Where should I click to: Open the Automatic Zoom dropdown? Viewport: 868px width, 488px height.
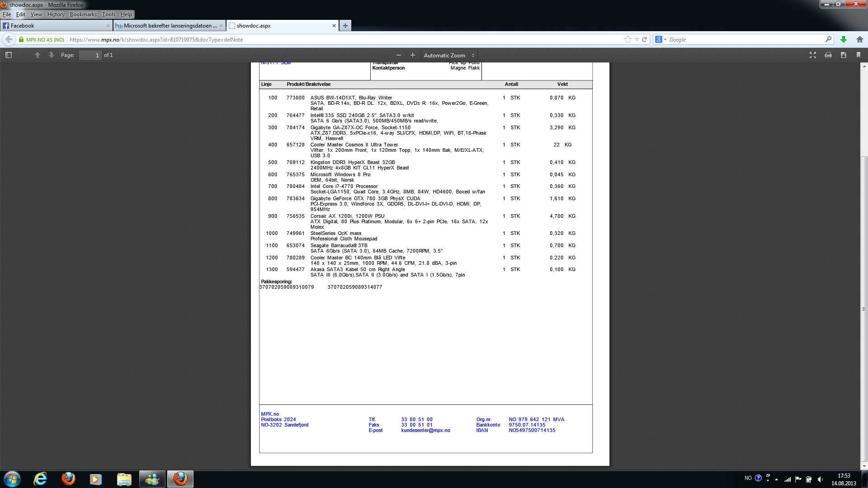point(449,55)
